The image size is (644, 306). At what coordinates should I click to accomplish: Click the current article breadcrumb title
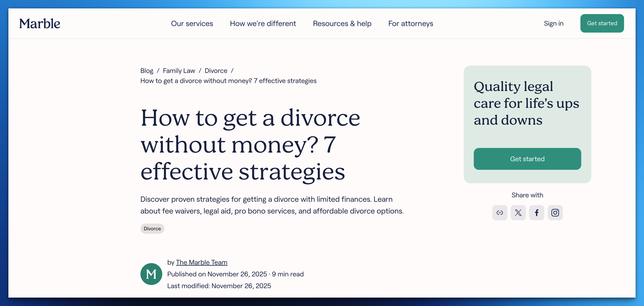[228, 80]
